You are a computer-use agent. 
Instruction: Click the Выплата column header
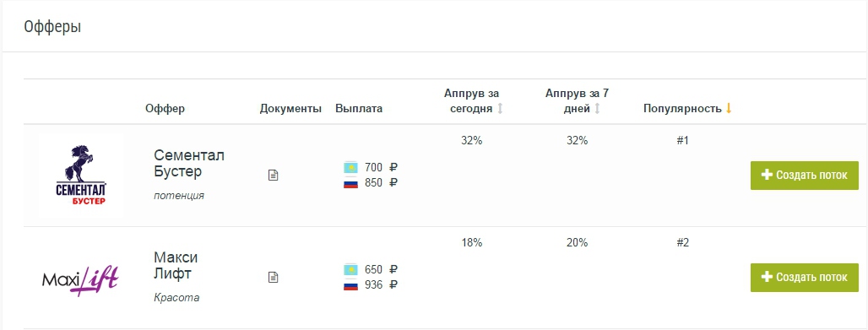(359, 109)
